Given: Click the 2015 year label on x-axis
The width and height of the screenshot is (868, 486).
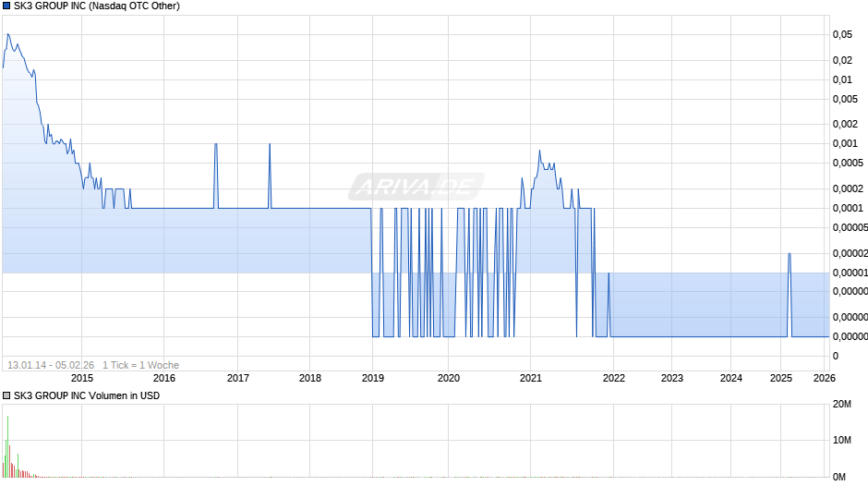Looking at the screenshot, I should click(x=82, y=378).
